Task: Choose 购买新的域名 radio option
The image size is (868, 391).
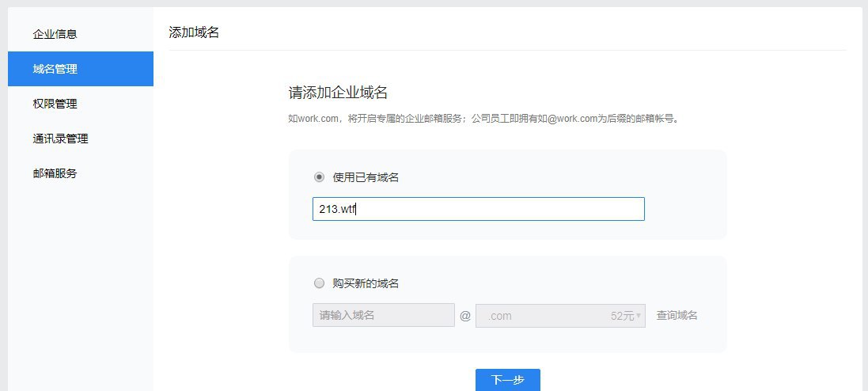Action: [320, 283]
